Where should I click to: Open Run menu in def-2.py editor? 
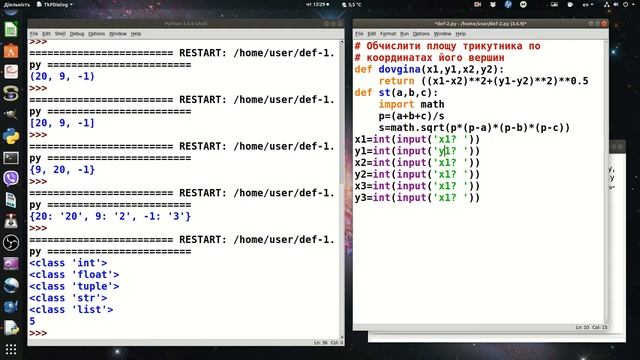pyautogui.click(x=404, y=34)
